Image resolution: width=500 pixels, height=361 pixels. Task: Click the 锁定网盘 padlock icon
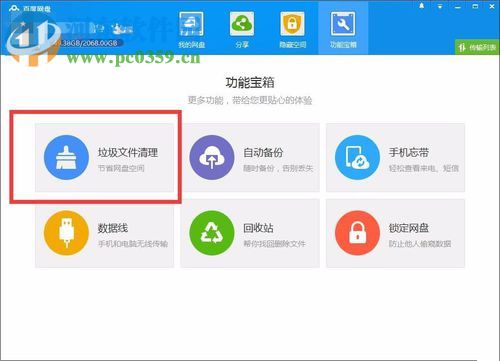(357, 233)
